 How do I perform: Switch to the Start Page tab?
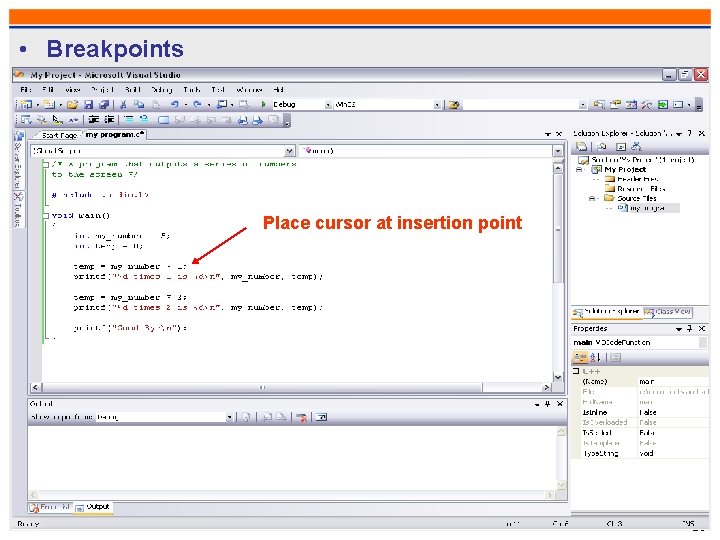(58, 135)
